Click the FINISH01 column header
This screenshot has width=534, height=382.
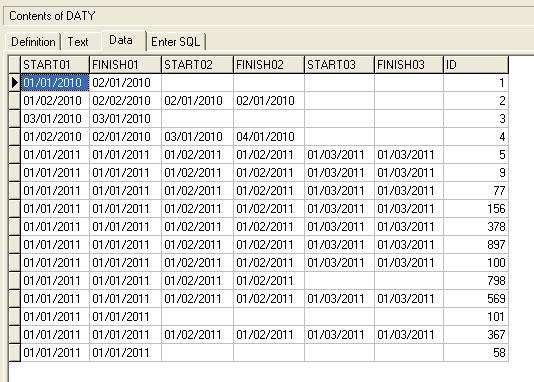point(125,65)
